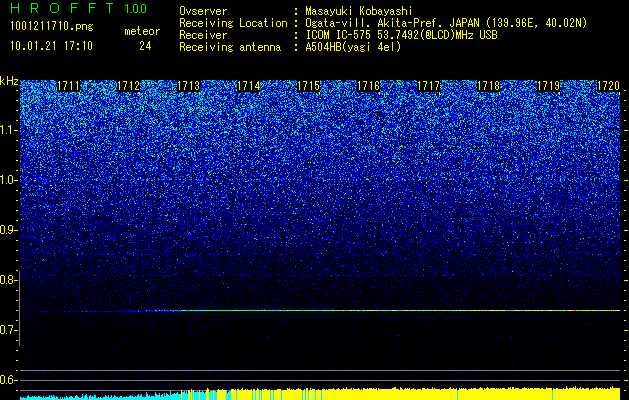This screenshot has height=400, width=629.
Task: Click the file name 1001211710.png
Action: point(52,27)
